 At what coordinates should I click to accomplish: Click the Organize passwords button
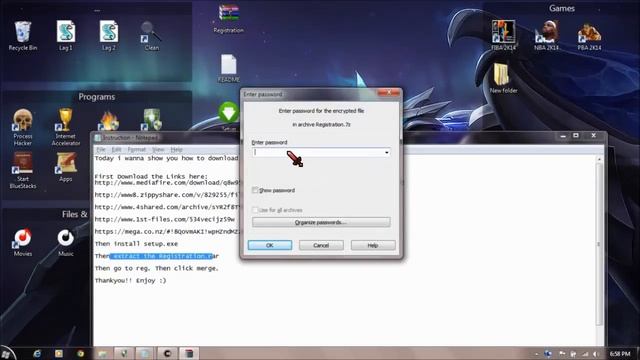(x=321, y=222)
